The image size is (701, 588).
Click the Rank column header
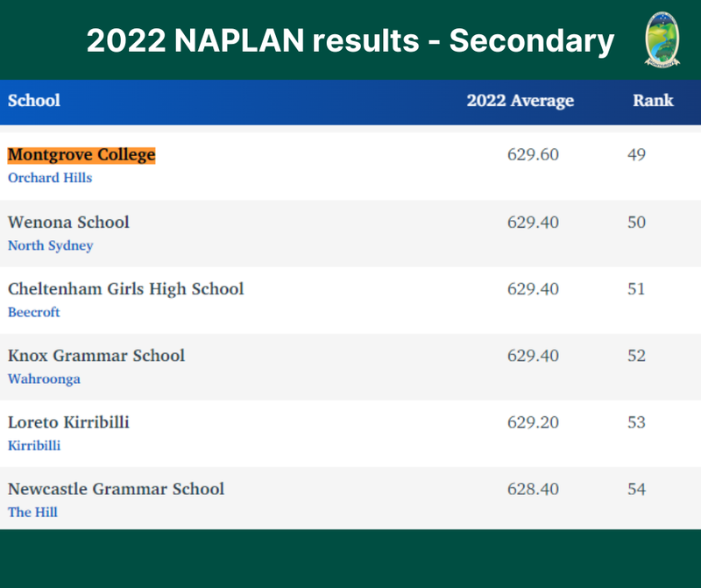(653, 101)
